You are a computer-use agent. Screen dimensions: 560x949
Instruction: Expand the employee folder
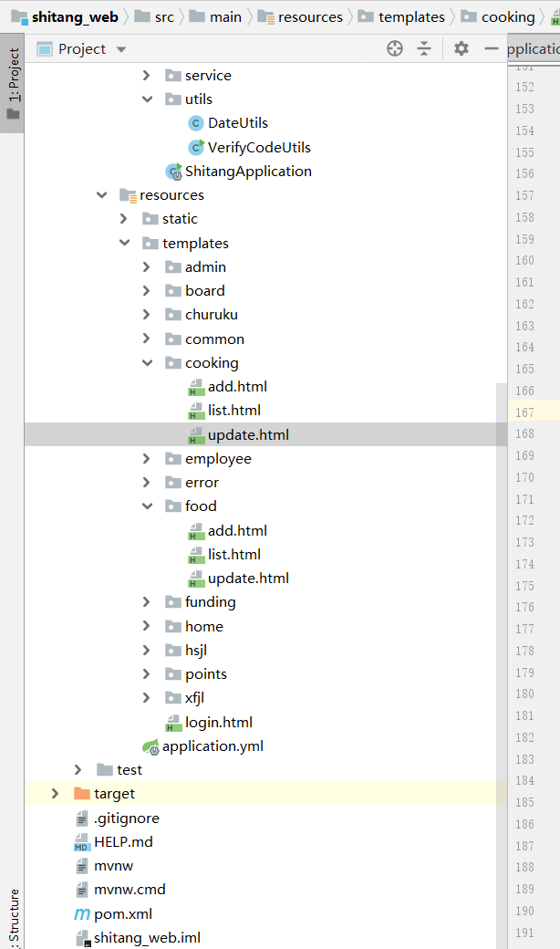tap(147, 458)
